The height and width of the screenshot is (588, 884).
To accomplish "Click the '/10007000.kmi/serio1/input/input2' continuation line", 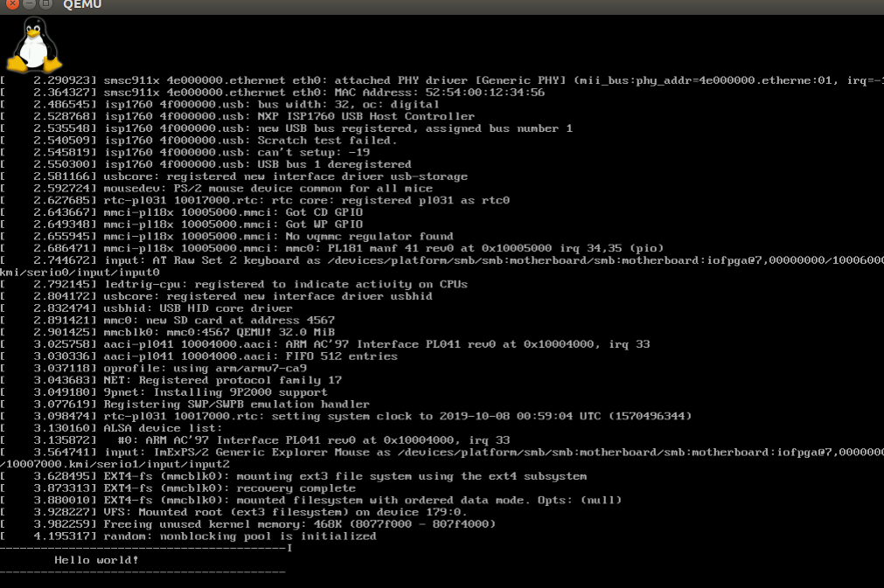I will click(115, 464).
